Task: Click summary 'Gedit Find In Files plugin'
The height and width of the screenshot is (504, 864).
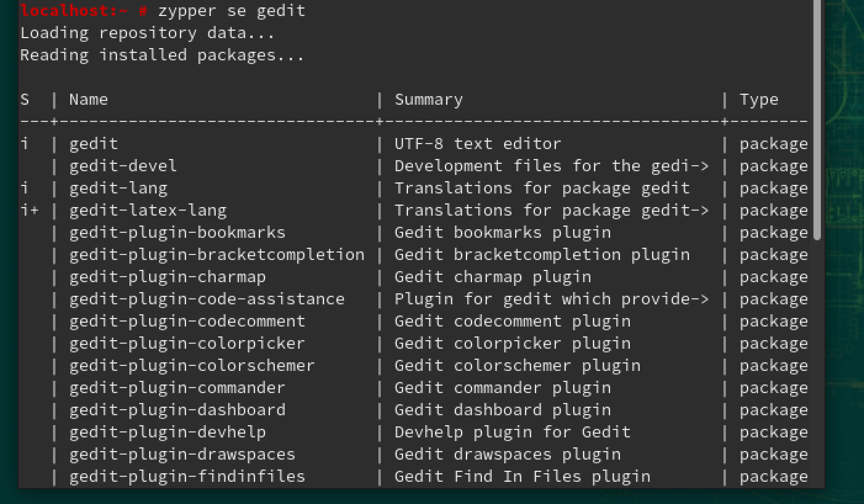Action: (523, 477)
